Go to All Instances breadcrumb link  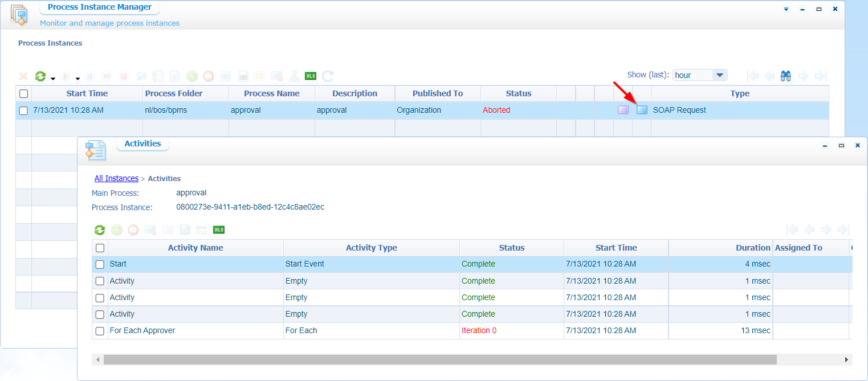coord(116,178)
